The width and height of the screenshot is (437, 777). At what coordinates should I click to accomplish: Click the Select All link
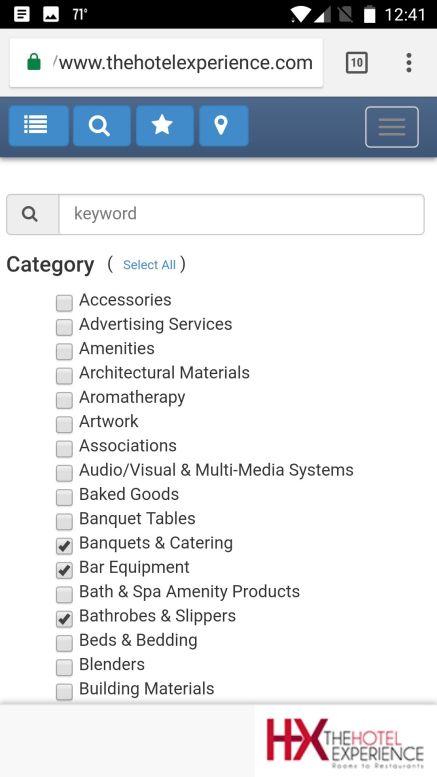149,265
